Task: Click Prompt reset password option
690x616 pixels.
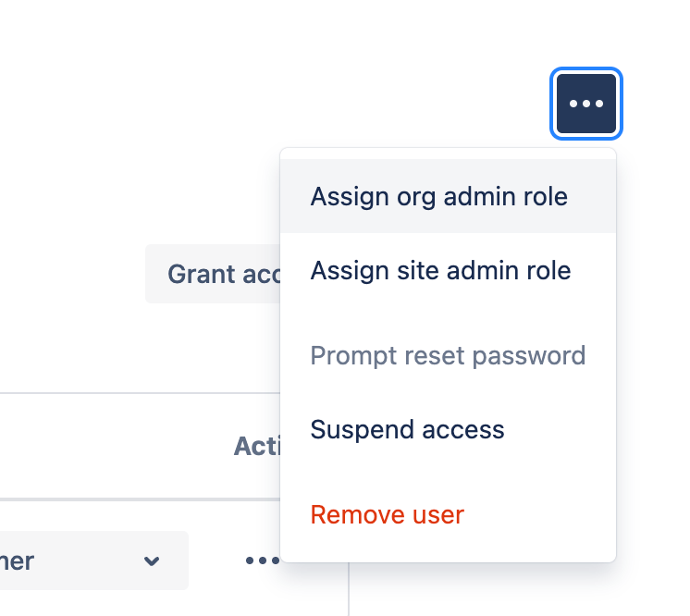Action: click(448, 355)
